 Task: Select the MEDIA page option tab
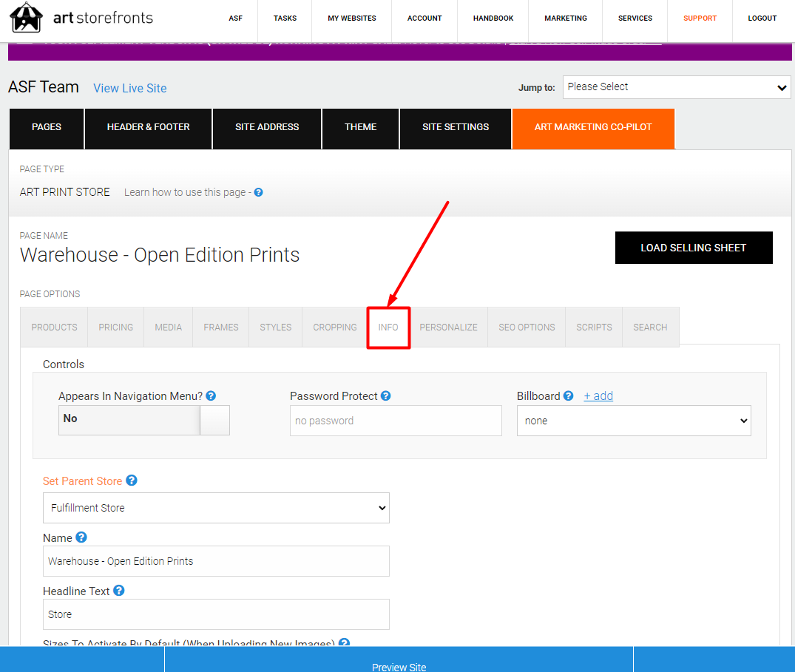tap(169, 327)
